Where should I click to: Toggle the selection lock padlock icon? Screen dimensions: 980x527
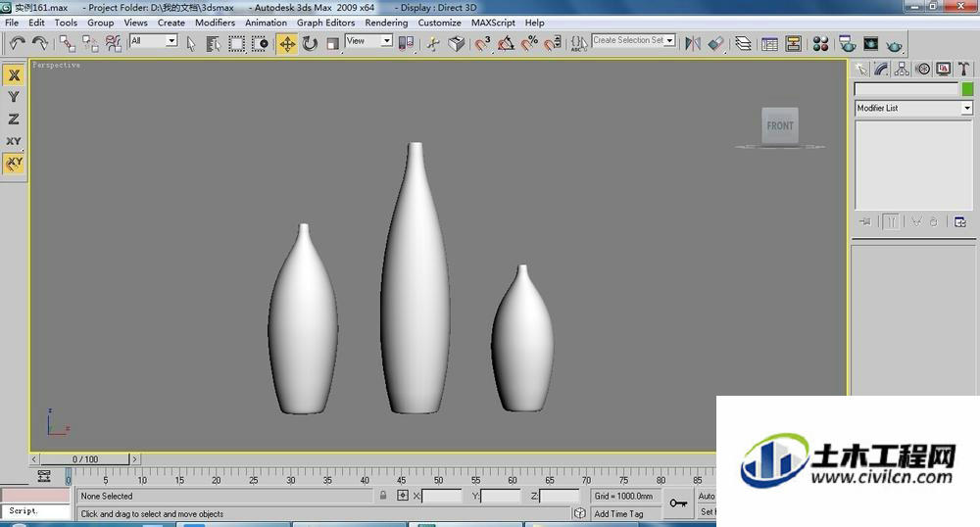[x=382, y=495]
